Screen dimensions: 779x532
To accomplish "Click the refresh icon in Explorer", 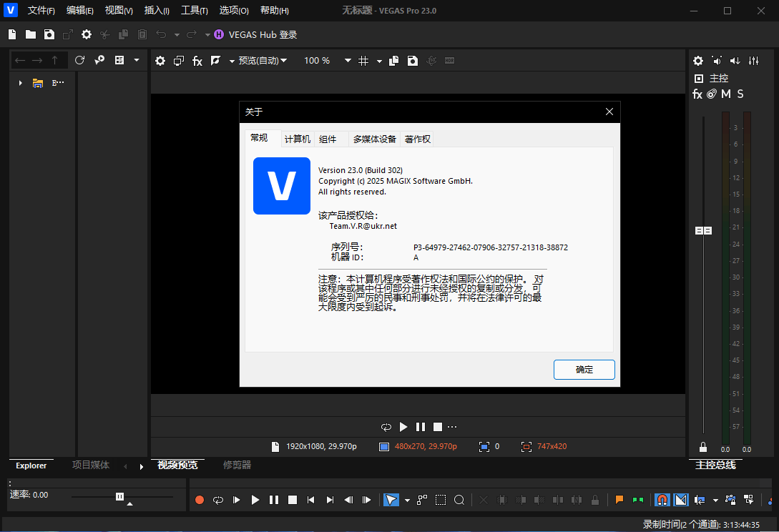I will click(x=80, y=61).
